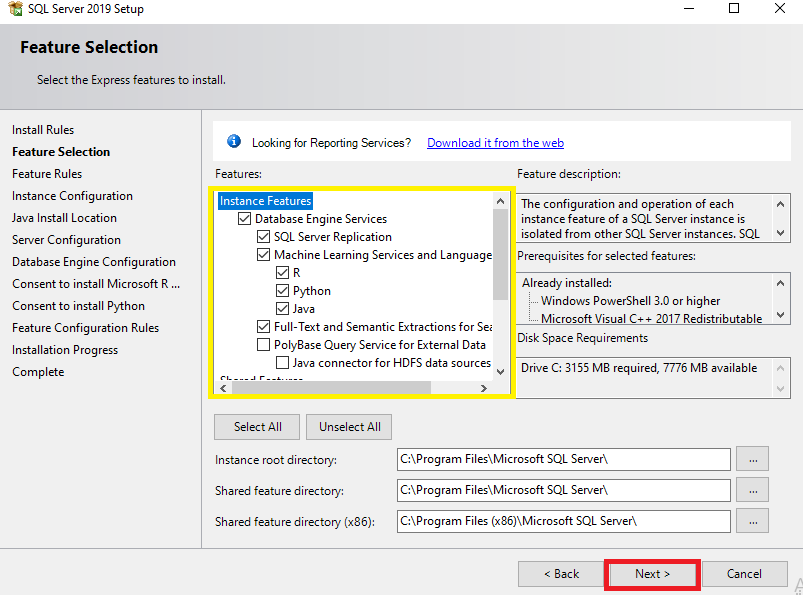Select the Instance Features tree node

click(265, 201)
